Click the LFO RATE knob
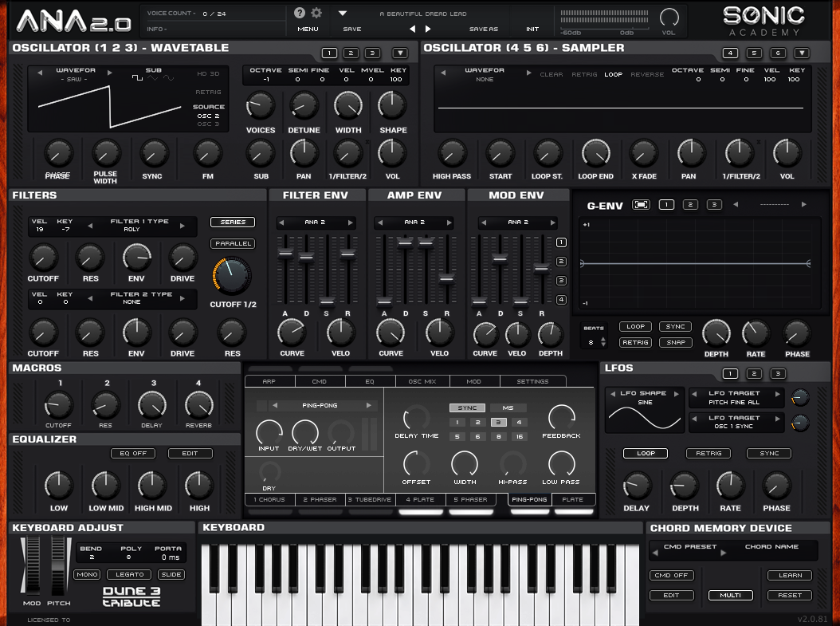The height and width of the screenshot is (626, 840). 730,486
